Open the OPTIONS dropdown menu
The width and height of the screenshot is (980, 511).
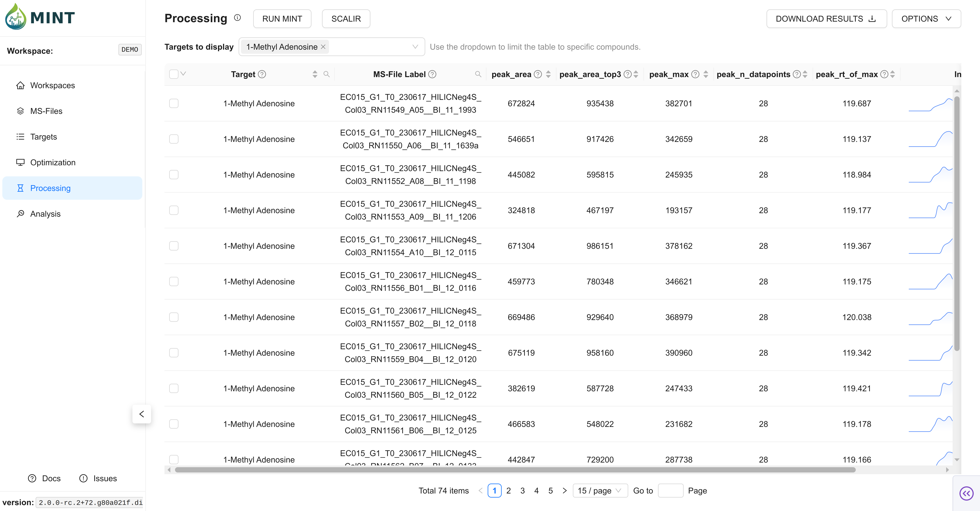pyautogui.click(x=926, y=19)
